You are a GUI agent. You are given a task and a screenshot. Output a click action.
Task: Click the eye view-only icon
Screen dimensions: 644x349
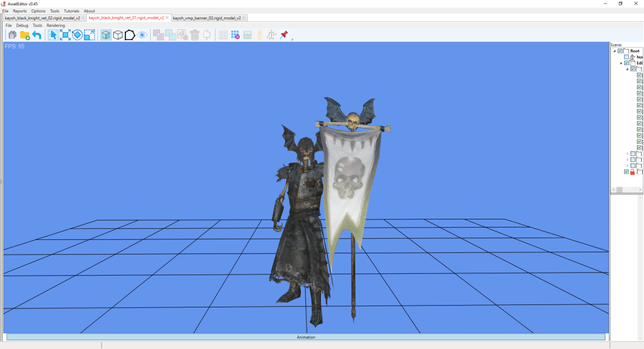(142, 35)
